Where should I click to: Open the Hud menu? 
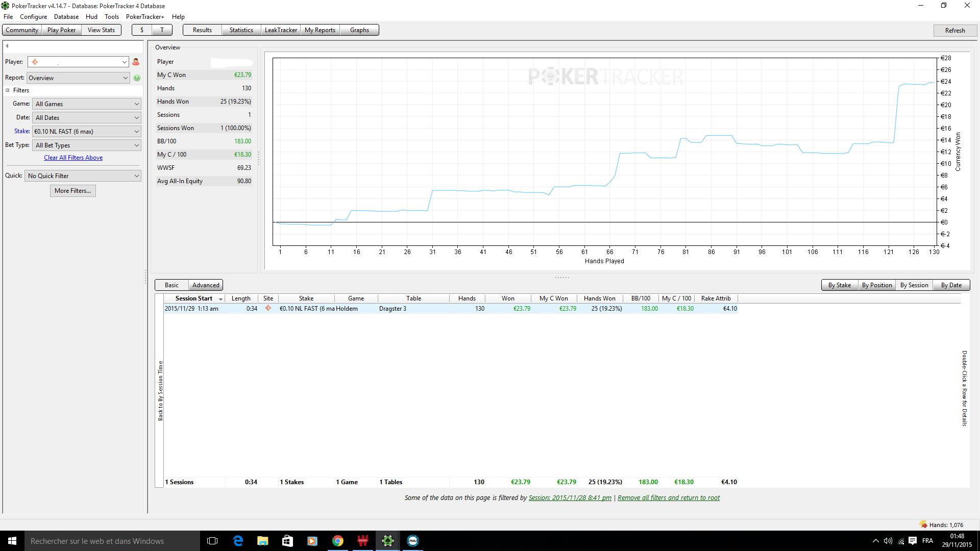click(x=91, y=17)
